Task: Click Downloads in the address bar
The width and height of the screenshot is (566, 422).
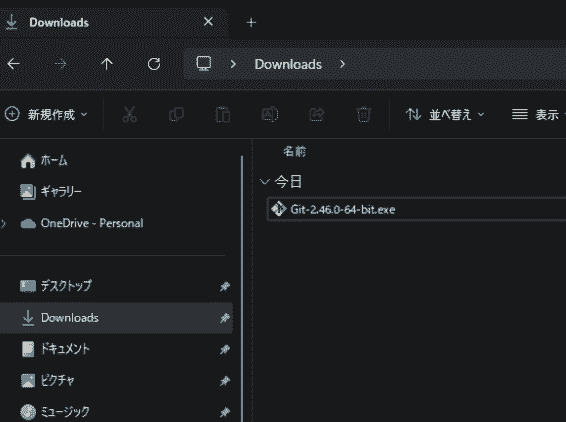Action: 288,64
